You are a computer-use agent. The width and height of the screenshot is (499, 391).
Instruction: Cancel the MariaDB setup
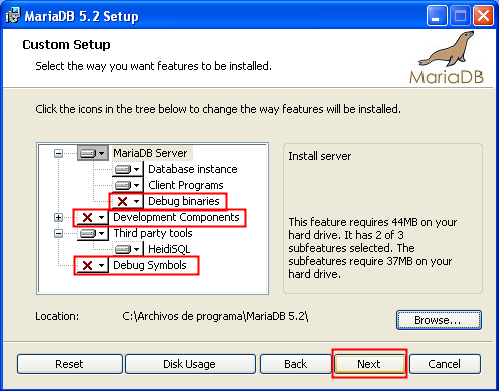tap(445, 364)
